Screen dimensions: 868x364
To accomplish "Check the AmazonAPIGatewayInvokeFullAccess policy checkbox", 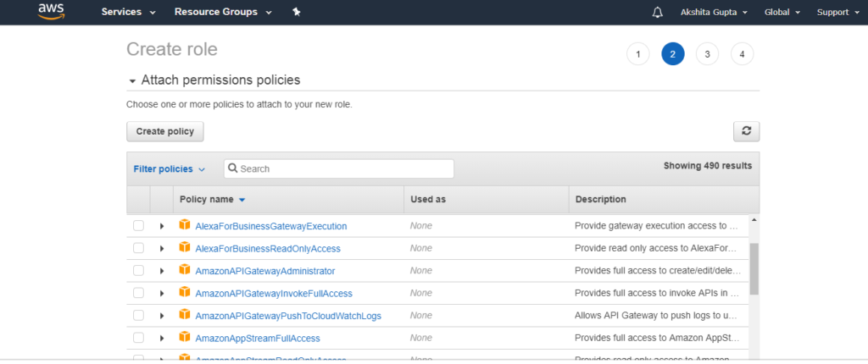I will coord(138,293).
